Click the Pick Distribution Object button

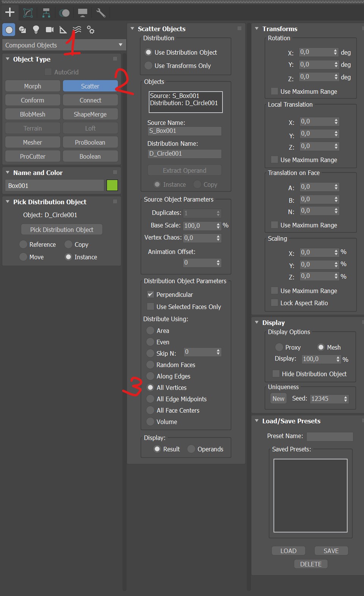point(61,230)
